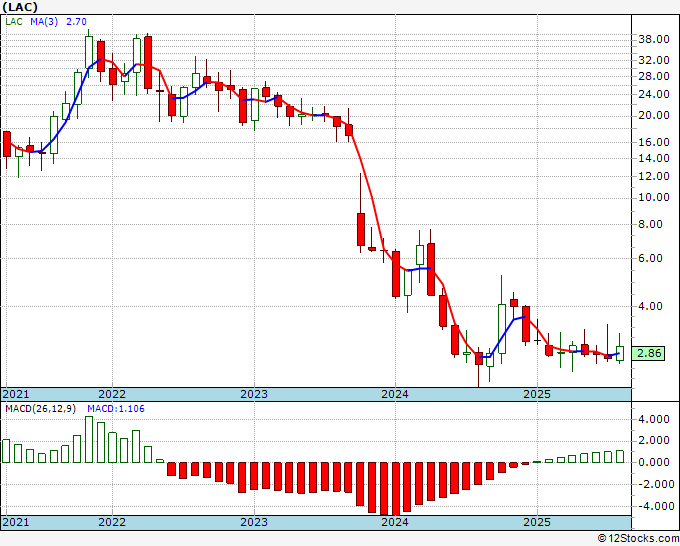Click 2025 on the MACD timeline
The height and width of the screenshot is (546, 680).
pos(537,522)
